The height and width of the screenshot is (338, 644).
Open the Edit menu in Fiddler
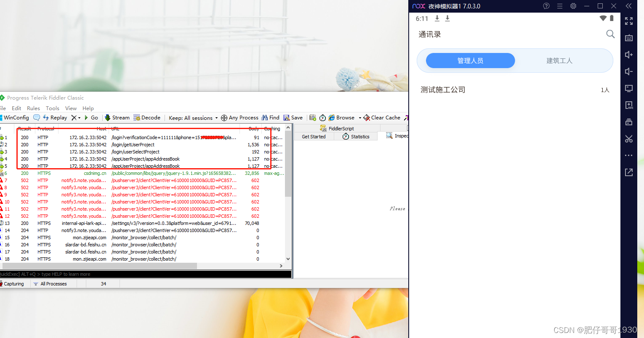16,108
